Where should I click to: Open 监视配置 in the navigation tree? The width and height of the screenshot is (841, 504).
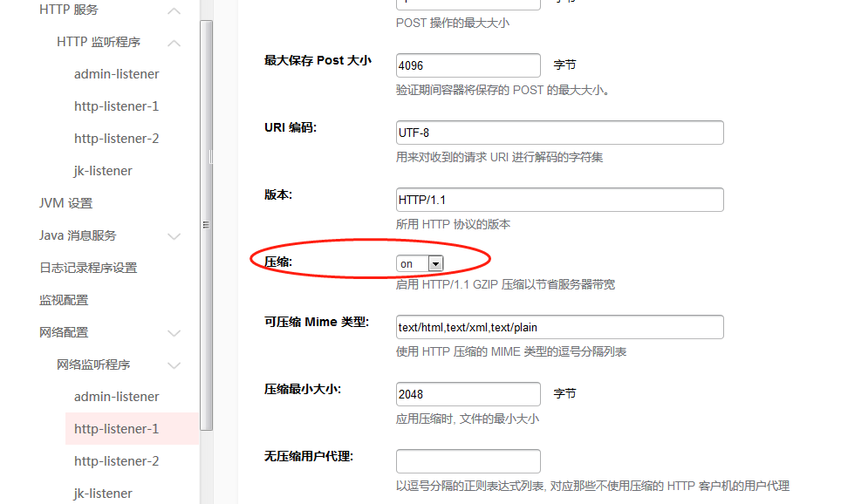coord(64,300)
